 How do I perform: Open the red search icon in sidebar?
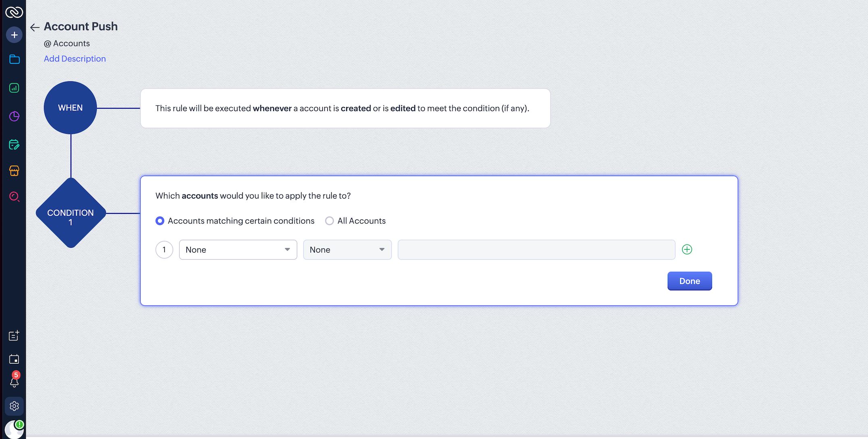(x=14, y=197)
